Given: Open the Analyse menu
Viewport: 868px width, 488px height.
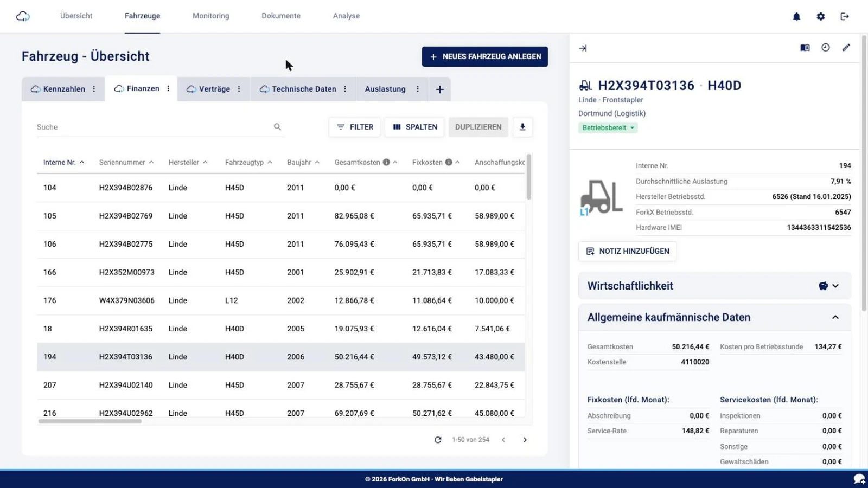Looking at the screenshot, I should (346, 16).
